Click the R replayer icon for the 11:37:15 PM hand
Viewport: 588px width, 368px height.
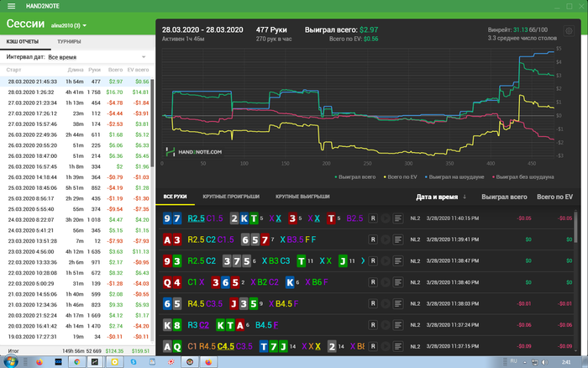tap(373, 346)
